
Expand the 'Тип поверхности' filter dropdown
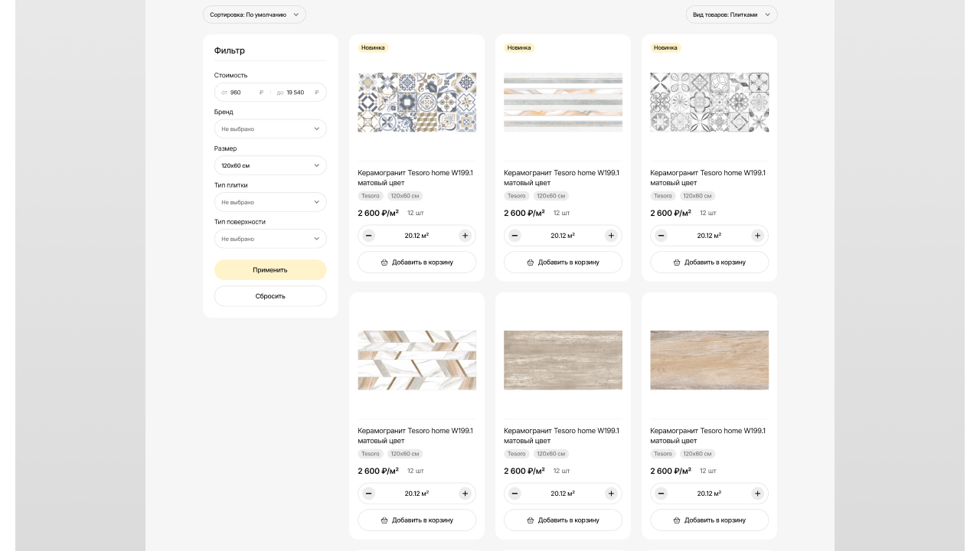click(x=270, y=239)
